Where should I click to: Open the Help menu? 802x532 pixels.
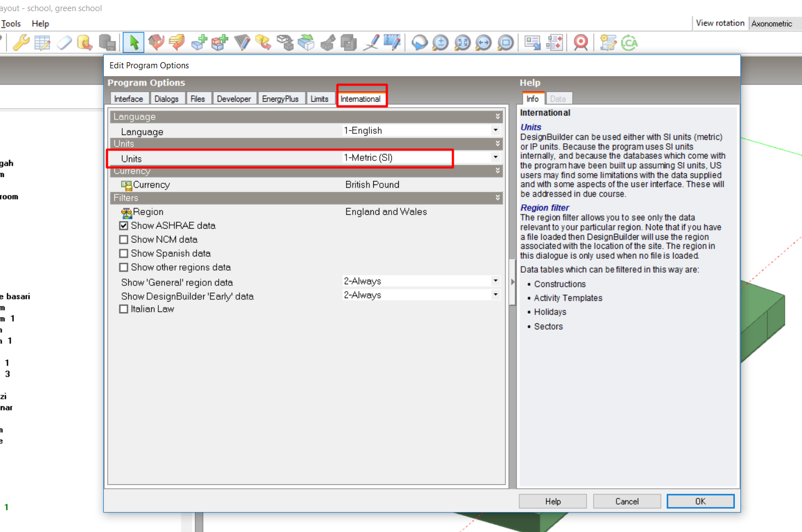(x=41, y=24)
